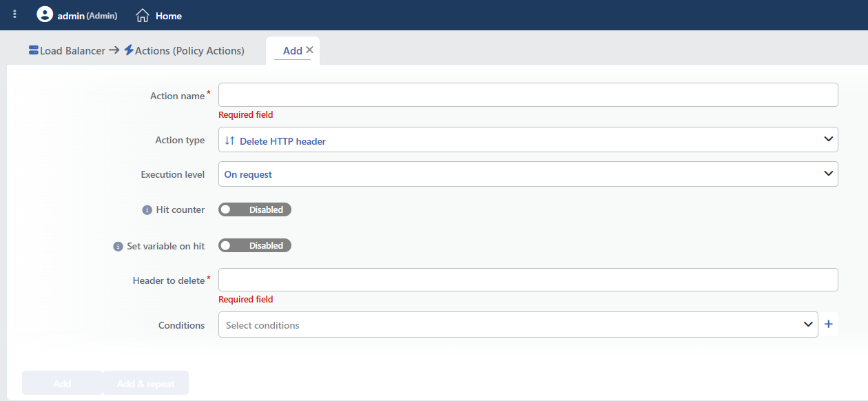Screen dimensions: 868x401
Task: Open the three-dot menu icon
Action: pos(15,14)
